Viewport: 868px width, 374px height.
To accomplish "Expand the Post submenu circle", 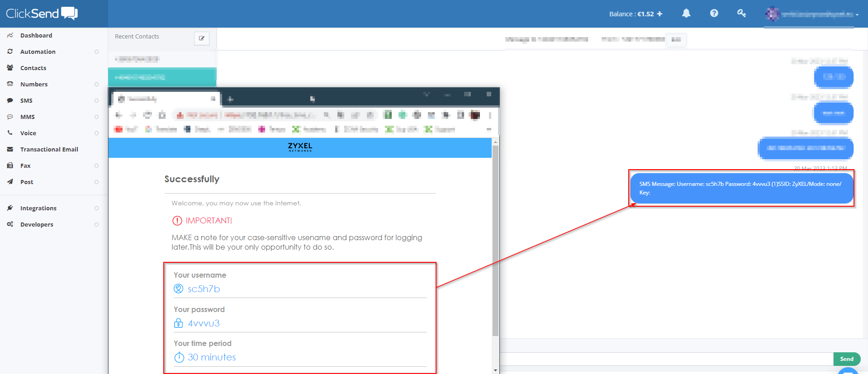I will pyautogui.click(x=96, y=182).
